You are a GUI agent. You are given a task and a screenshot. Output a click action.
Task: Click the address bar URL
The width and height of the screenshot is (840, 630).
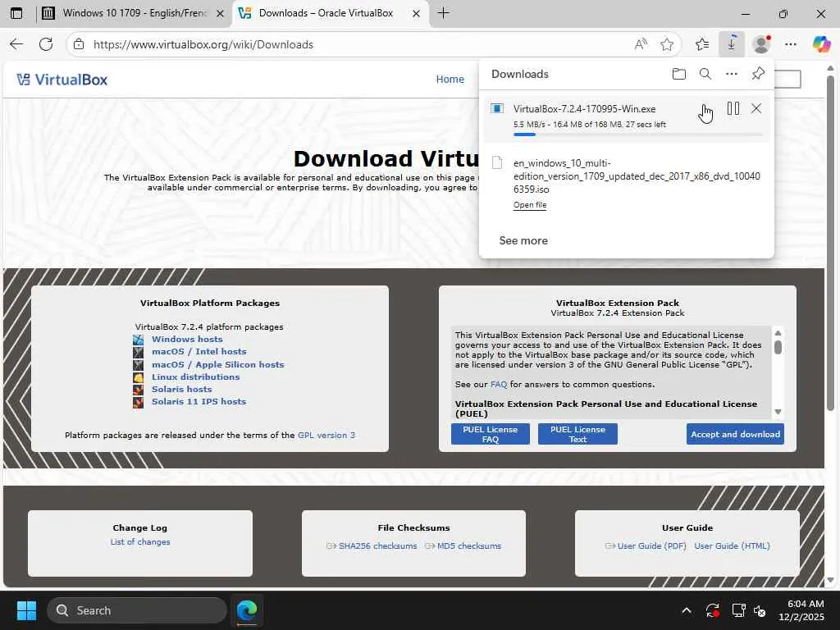click(x=203, y=44)
